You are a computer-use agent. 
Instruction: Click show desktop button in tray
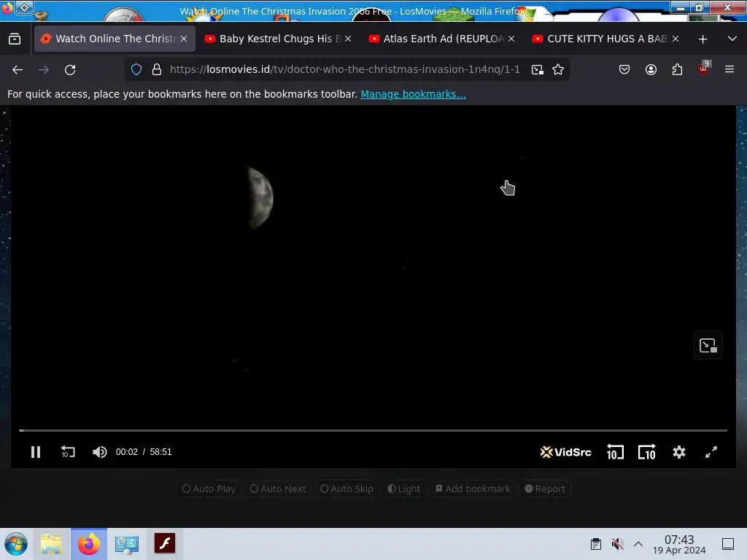coord(728,544)
